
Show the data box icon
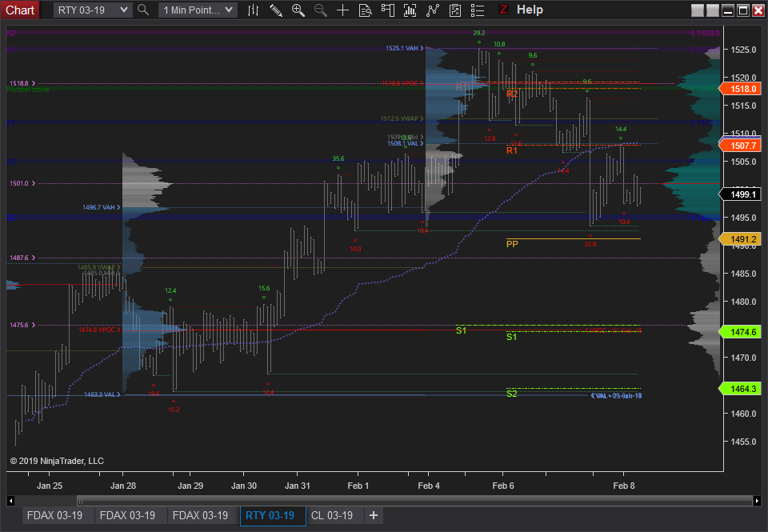366,10
